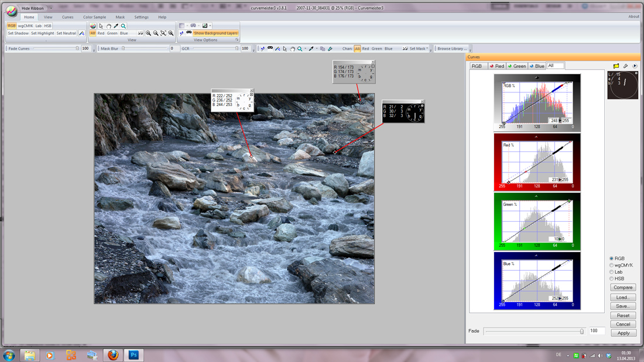The height and width of the screenshot is (362, 644).
Task: Expand the quick access dropdown beside Hide Ribbon
Action: click(51, 8)
